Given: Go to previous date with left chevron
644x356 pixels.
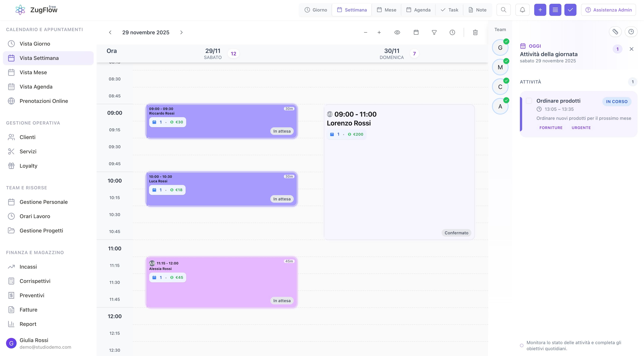Looking at the screenshot, I should point(110,32).
